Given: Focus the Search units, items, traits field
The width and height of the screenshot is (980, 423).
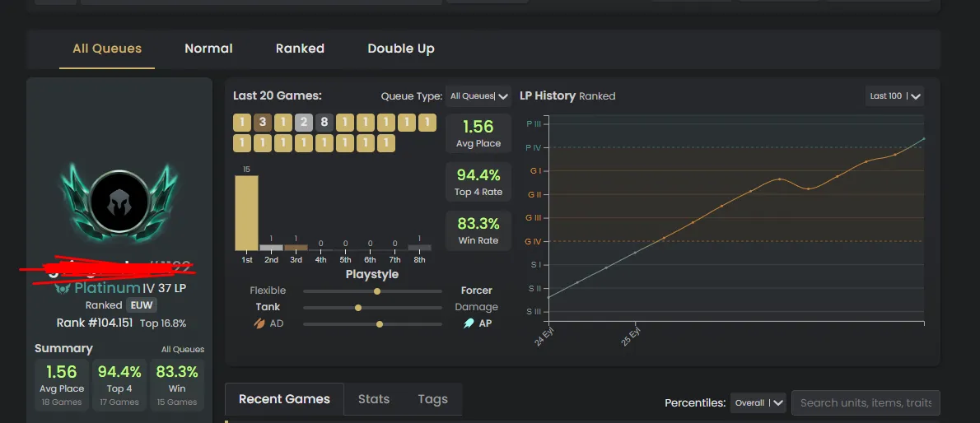Looking at the screenshot, I should coord(866,403).
